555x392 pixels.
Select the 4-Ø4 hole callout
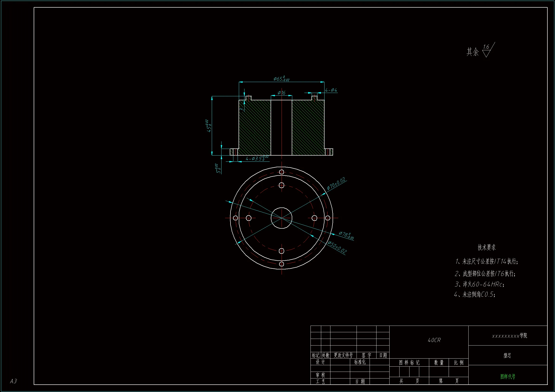pyautogui.click(x=331, y=90)
